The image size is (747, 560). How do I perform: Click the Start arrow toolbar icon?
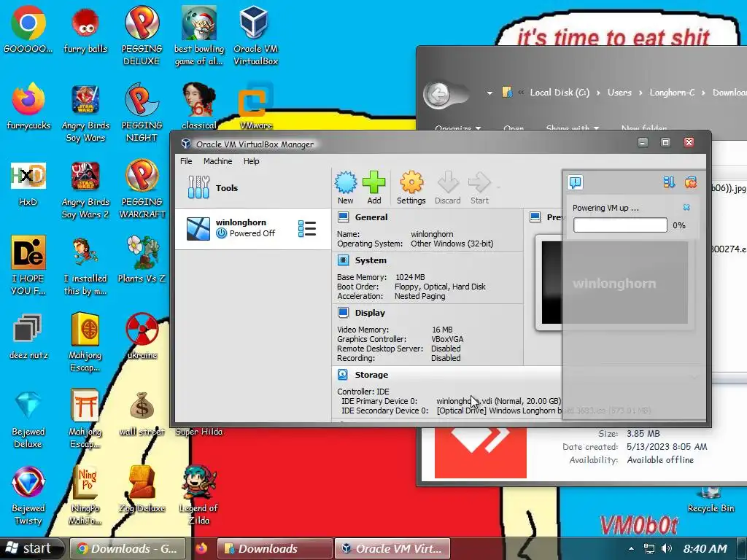point(479,187)
